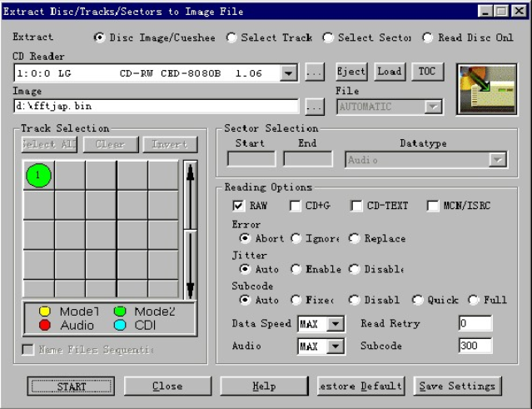Click Save Settings button

point(457,386)
